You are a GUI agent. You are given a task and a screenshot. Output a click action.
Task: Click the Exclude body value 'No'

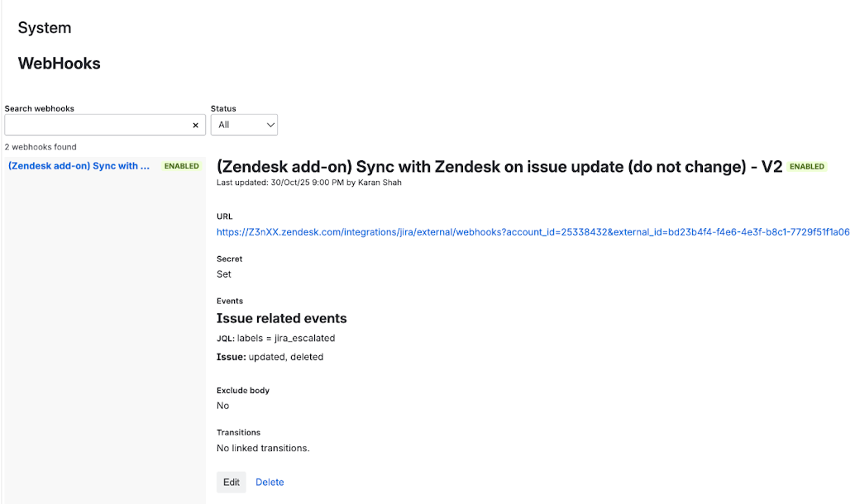[223, 406]
